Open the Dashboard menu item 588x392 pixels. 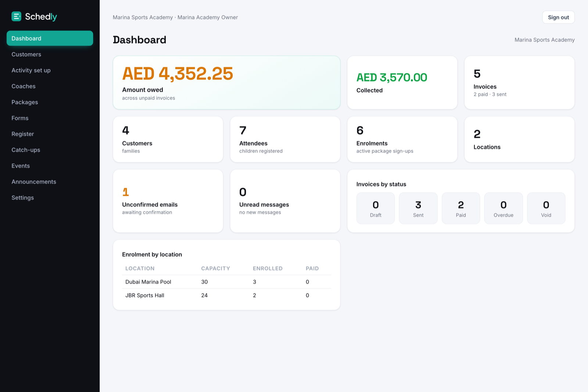coord(50,38)
